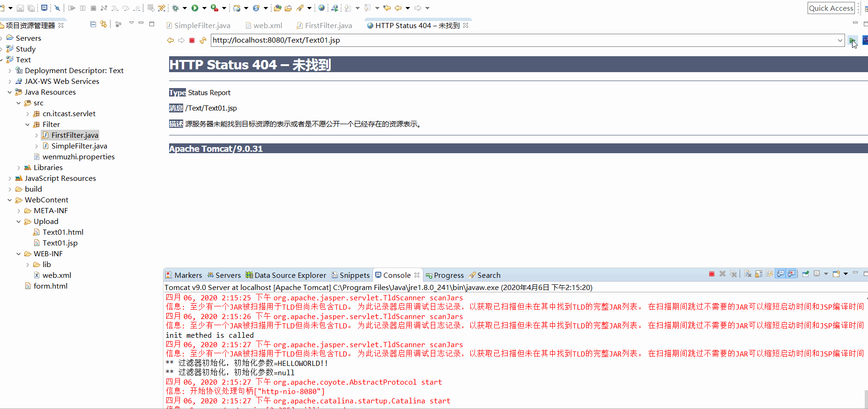The width and height of the screenshot is (868, 409).
Task: Select Text01.html under Upload
Action: 59,232
